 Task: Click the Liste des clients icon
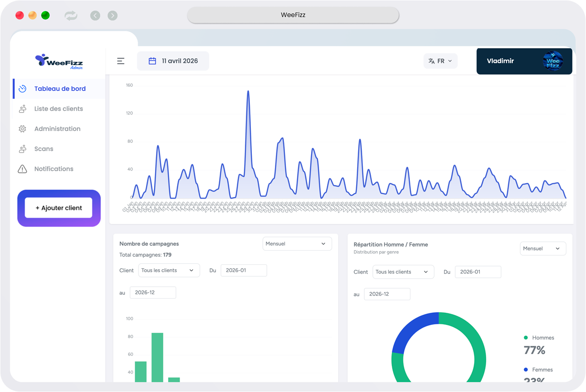(23, 109)
